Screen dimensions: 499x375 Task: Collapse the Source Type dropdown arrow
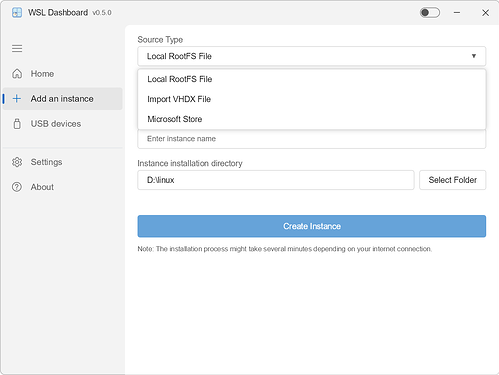(474, 56)
